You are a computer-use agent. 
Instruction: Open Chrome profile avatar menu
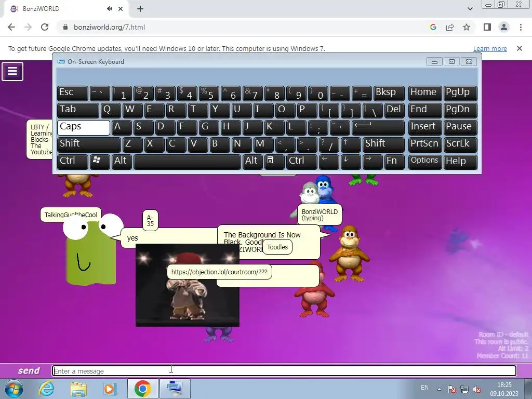(x=504, y=27)
